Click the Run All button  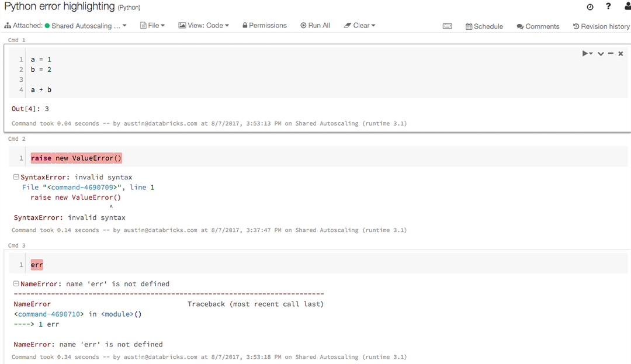[315, 25]
